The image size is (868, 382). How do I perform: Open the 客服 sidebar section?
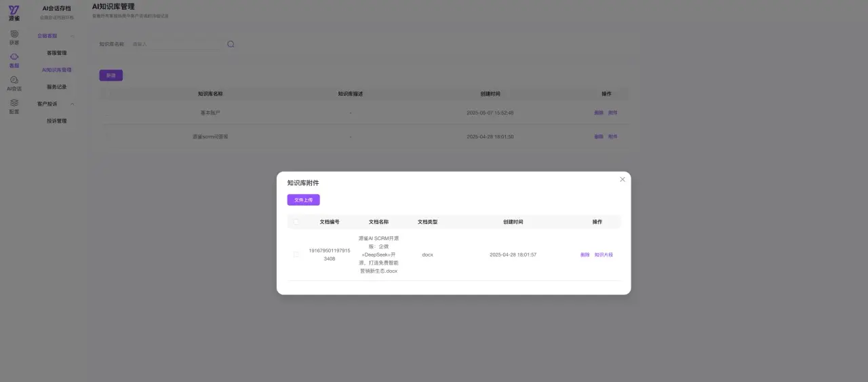(14, 60)
